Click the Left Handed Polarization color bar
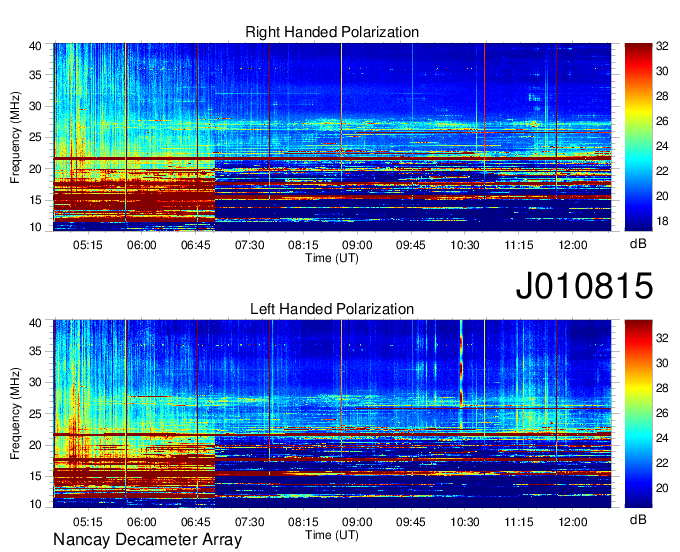The image size is (680, 552). pos(638,414)
